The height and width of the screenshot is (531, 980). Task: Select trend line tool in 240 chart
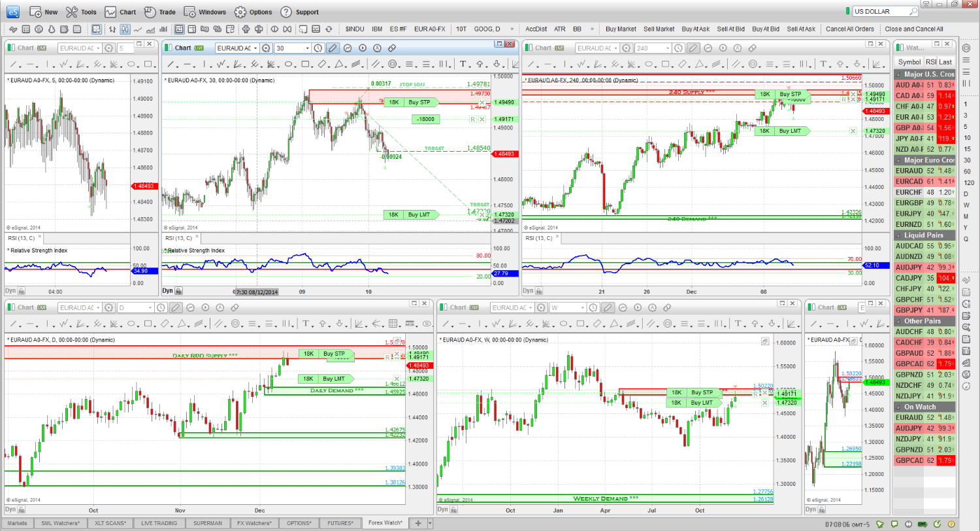pyautogui.click(x=531, y=63)
